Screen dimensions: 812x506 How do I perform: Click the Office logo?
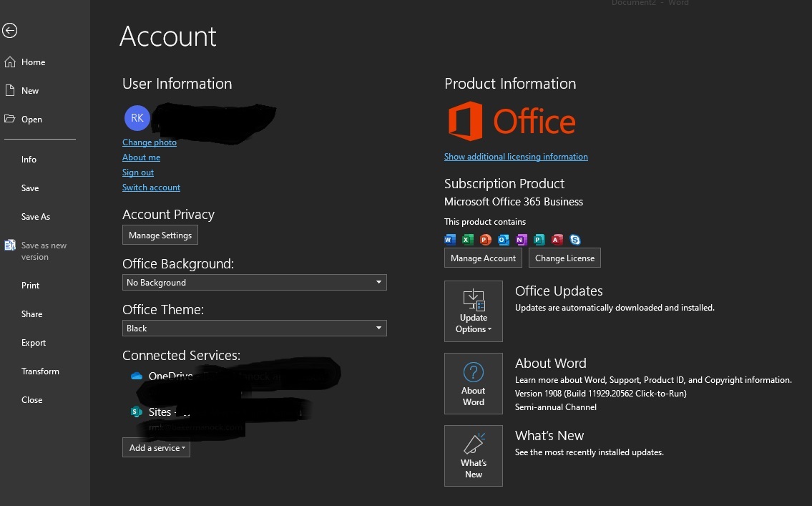point(512,121)
